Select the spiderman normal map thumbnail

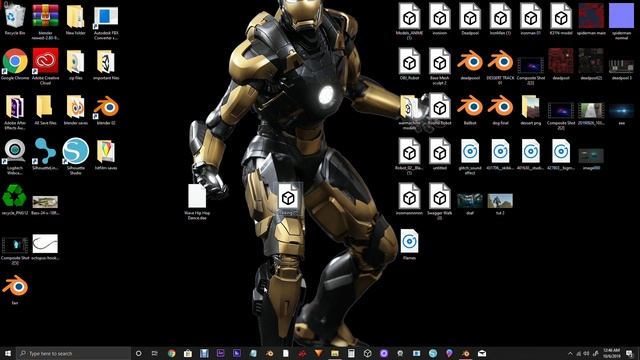[x=621, y=17]
